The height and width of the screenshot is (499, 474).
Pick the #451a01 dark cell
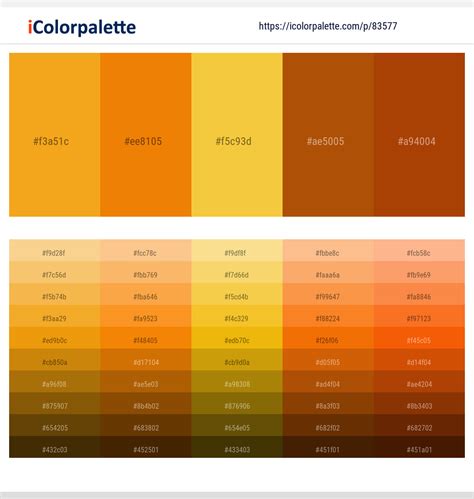coord(419,447)
